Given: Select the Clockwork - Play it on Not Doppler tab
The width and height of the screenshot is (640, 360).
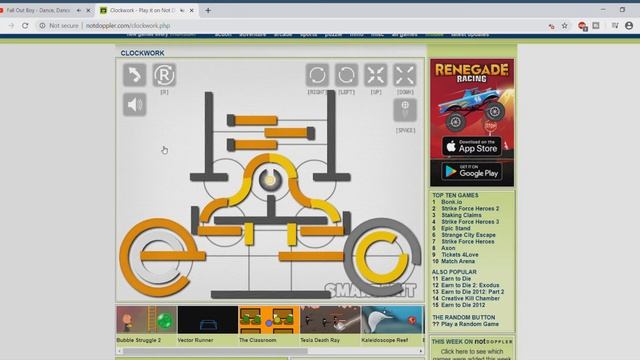Looking at the screenshot, I should click(x=142, y=11).
